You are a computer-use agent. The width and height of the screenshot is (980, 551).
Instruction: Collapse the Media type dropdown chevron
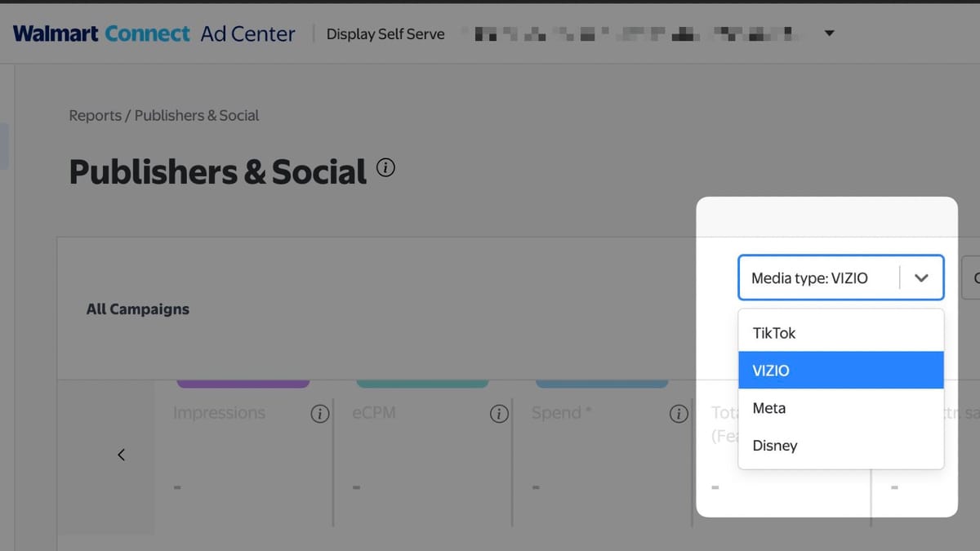coord(921,278)
